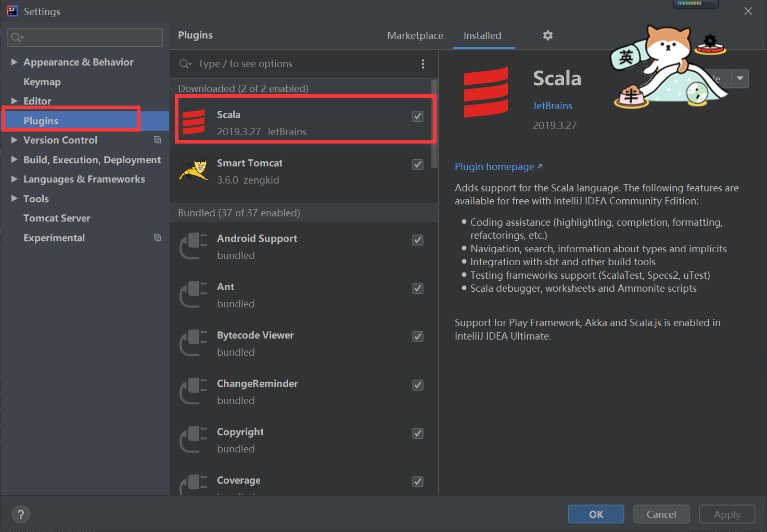Viewport: 767px width, 532px height.
Task: Click the Version Control project-level icon
Action: click(x=157, y=140)
